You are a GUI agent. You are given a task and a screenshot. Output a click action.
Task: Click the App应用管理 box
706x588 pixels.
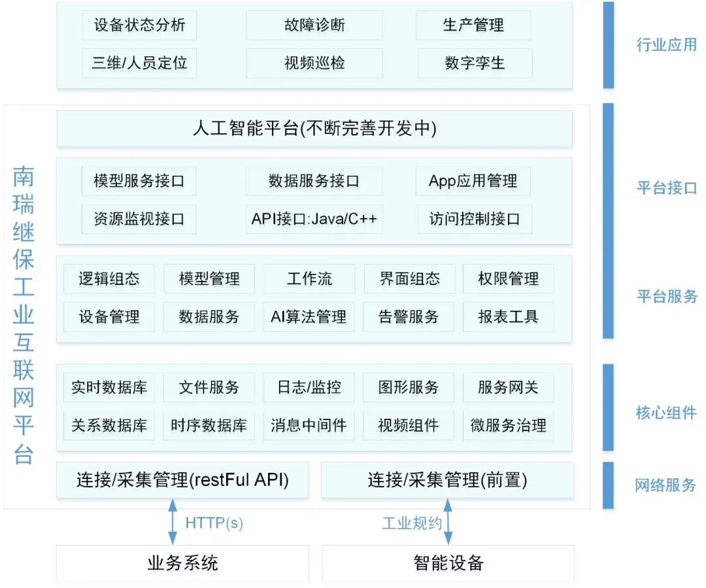(x=473, y=181)
